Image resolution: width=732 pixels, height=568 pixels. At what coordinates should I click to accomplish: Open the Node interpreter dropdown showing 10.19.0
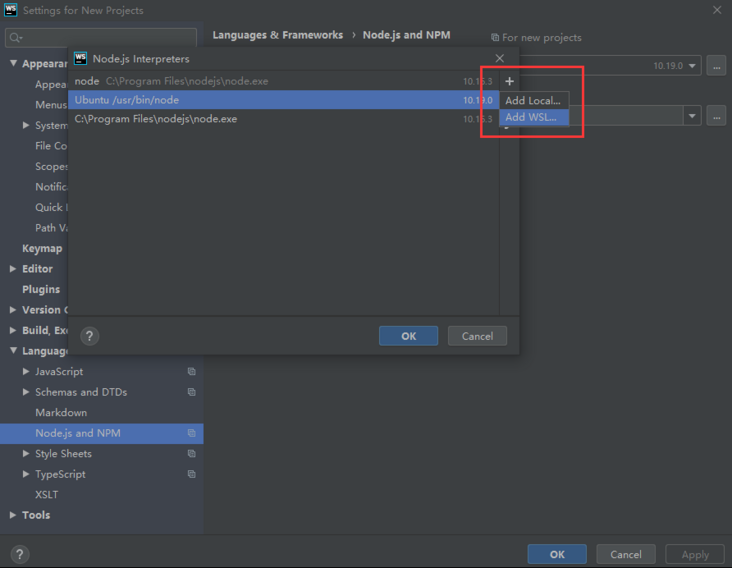tap(691, 66)
